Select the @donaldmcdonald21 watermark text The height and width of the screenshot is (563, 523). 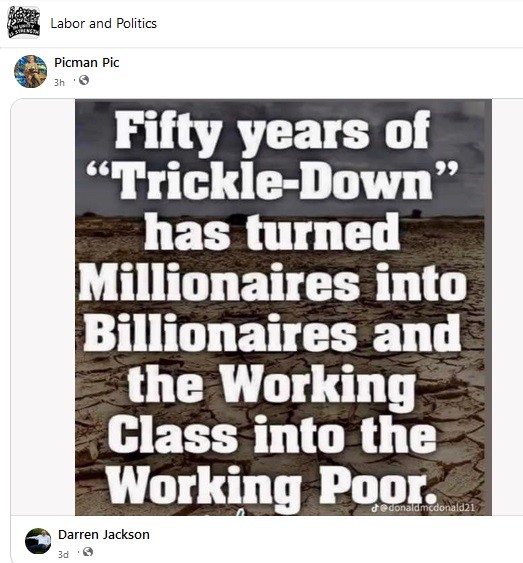(x=427, y=507)
